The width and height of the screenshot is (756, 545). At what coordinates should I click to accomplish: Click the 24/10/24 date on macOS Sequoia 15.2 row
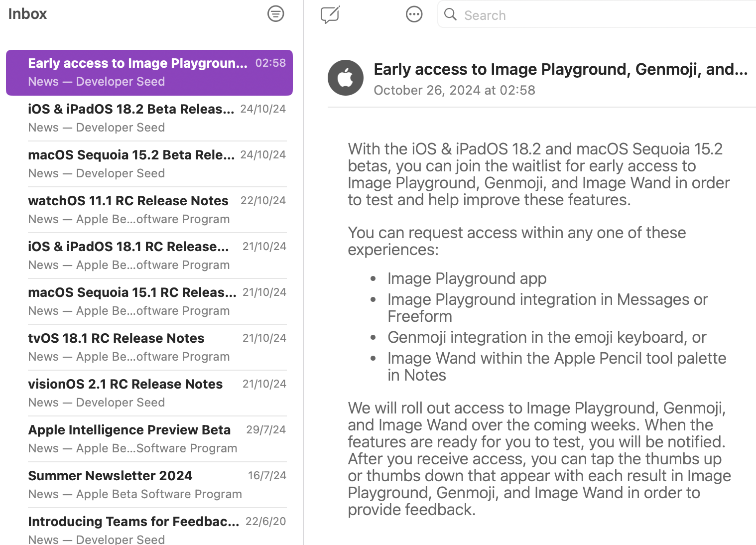point(263,154)
